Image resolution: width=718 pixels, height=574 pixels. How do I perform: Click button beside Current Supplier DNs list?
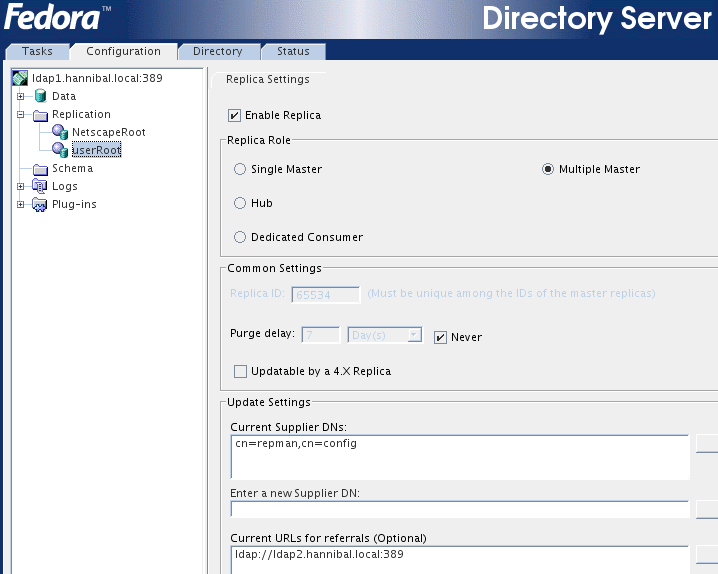click(x=707, y=444)
